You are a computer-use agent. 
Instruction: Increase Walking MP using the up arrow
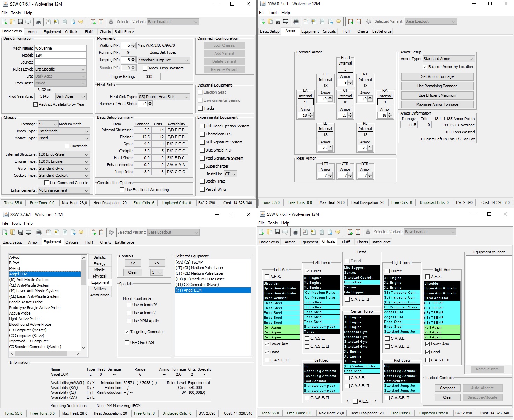(133, 44)
